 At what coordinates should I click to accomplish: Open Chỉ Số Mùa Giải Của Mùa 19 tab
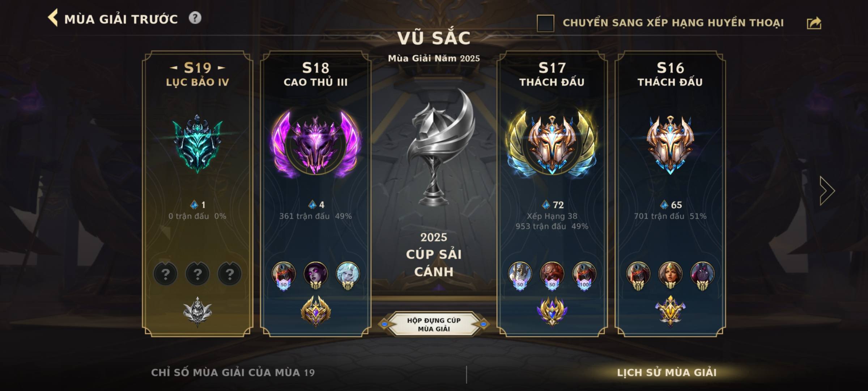coord(233,373)
